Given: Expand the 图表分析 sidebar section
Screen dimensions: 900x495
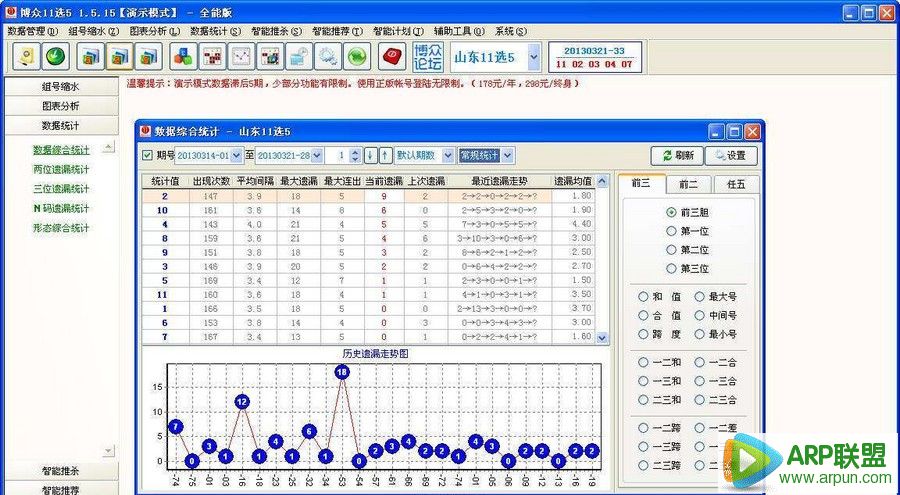Looking at the screenshot, I should tap(61, 106).
